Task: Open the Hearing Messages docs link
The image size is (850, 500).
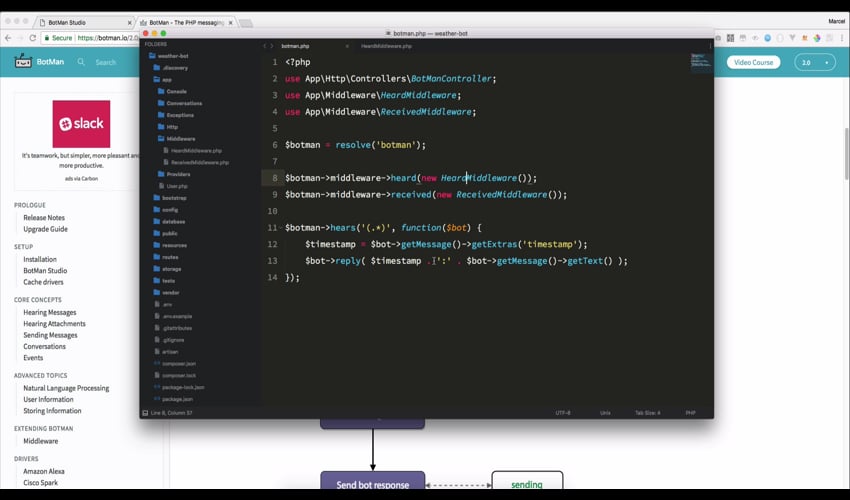Action: [50, 312]
